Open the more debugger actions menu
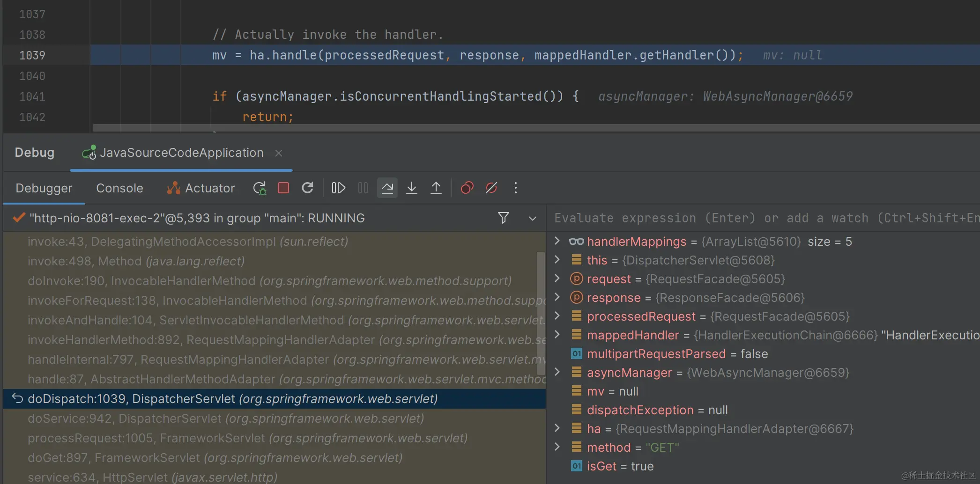 516,188
